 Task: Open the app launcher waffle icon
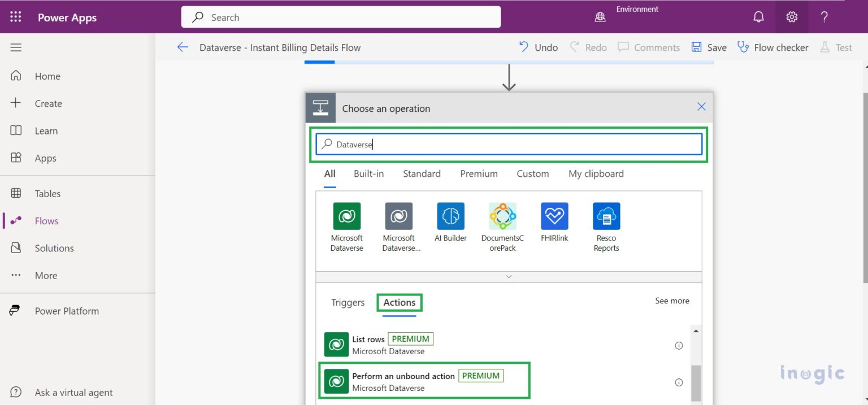point(16,17)
